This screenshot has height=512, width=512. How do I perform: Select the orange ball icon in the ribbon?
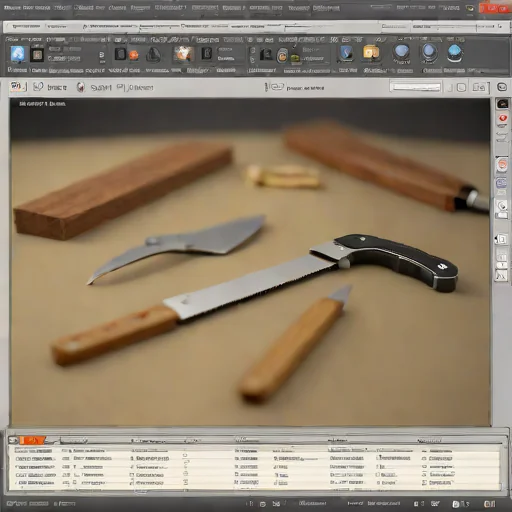pos(134,55)
